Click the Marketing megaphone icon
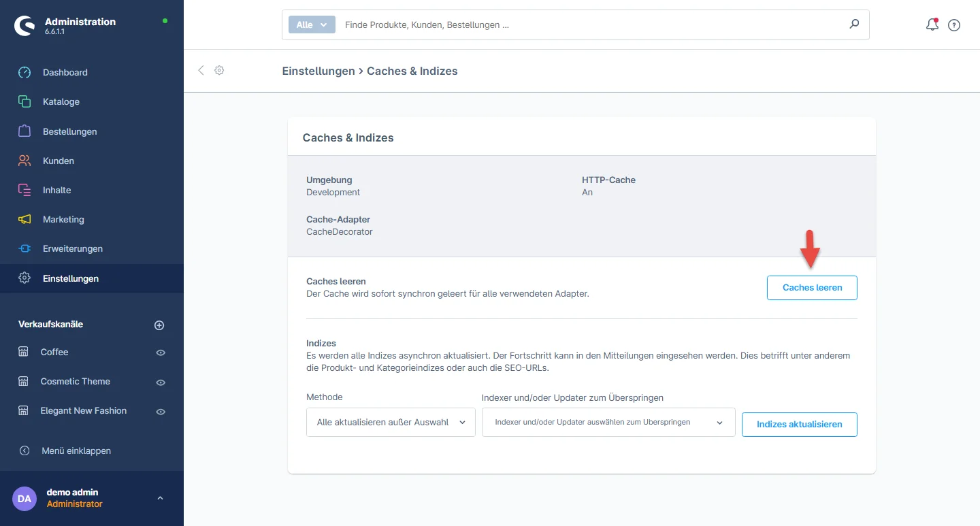This screenshot has height=526, width=980. tap(24, 219)
